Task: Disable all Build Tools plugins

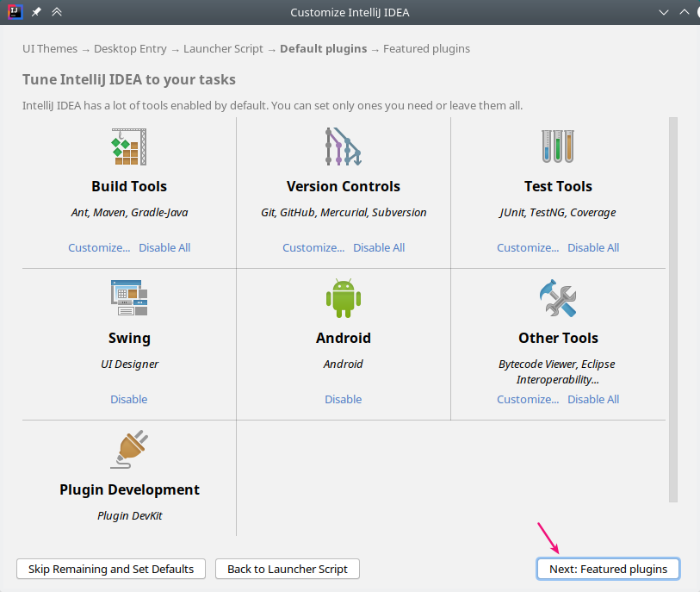Action: (164, 247)
